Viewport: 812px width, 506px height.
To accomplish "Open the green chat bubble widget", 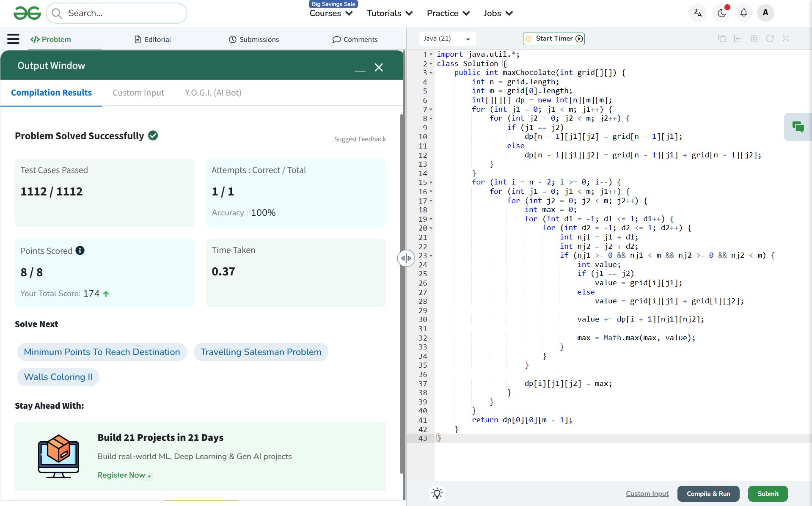I will pos(798,127).
